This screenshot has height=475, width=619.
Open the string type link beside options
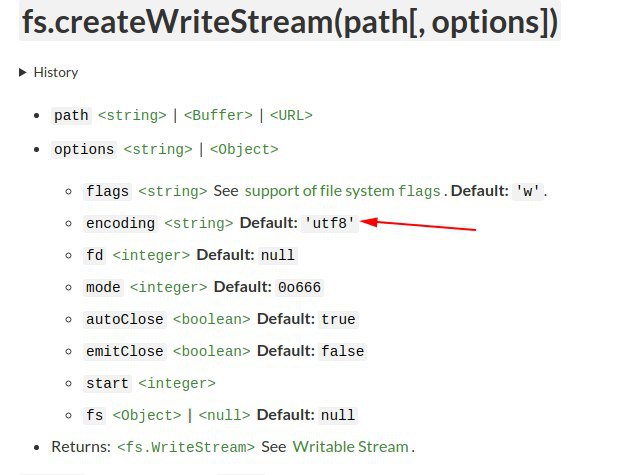[158, 150]
